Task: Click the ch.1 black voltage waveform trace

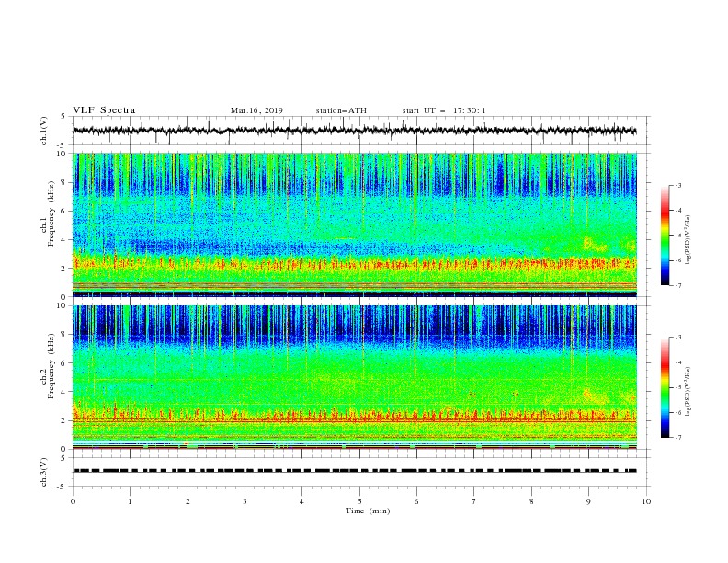Action: pos(354,131)
